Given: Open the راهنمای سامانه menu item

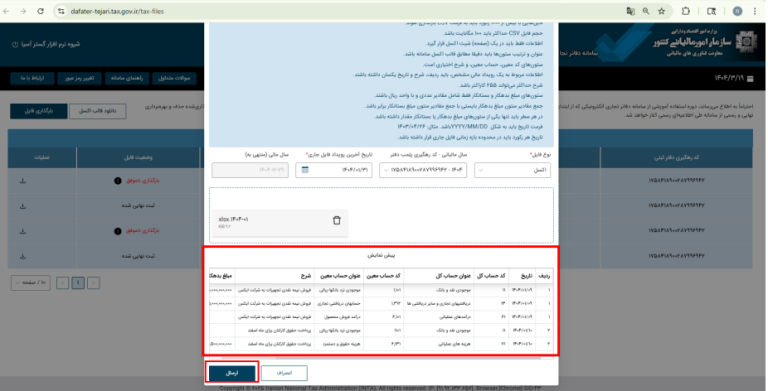Looking at the screenshot, I should [127, 78].
